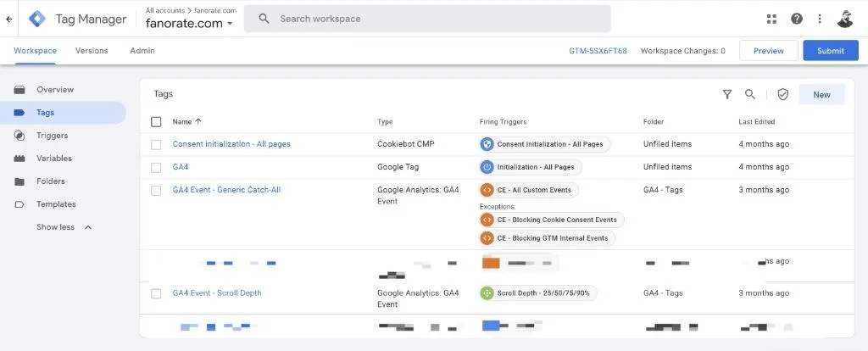Switch to the Versions tab

point(92,50)
